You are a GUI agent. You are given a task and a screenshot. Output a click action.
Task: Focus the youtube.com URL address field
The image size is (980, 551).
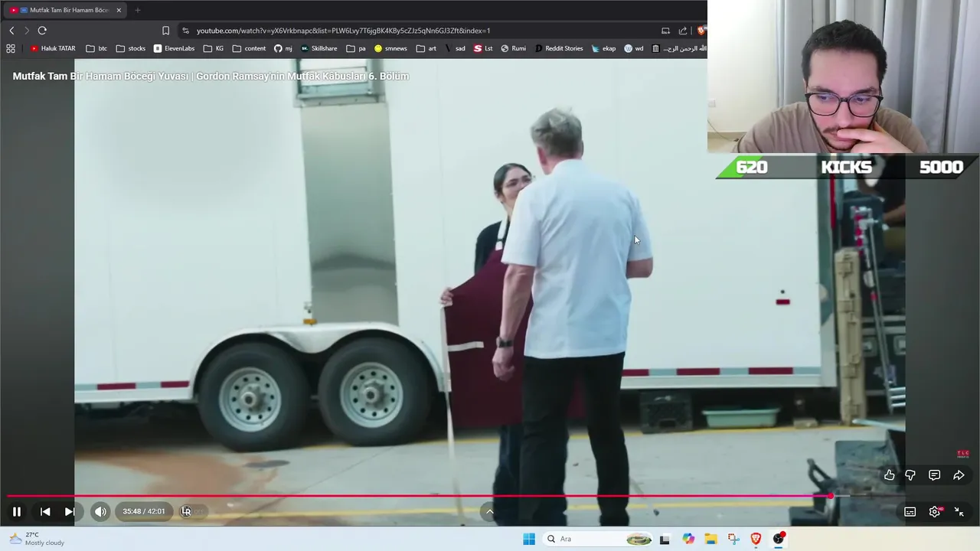click(x=343, y=31)
